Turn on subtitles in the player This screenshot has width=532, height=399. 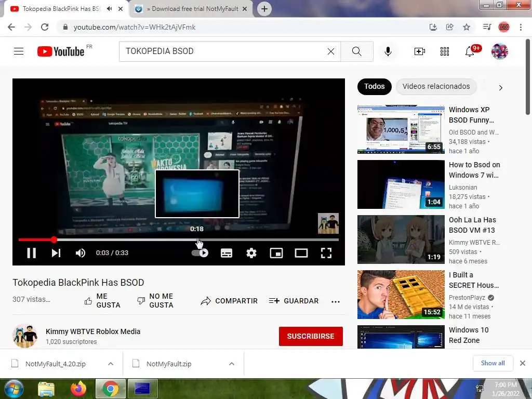coord(227,253)
